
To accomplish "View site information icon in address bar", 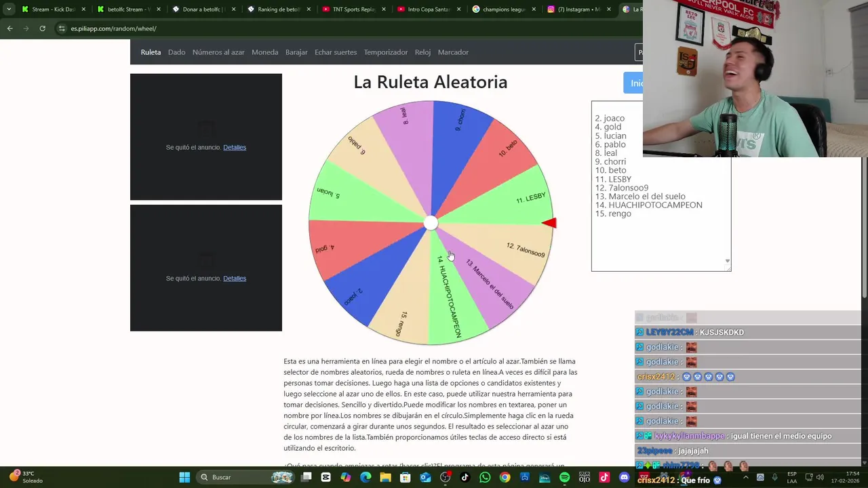I will 62,28.
